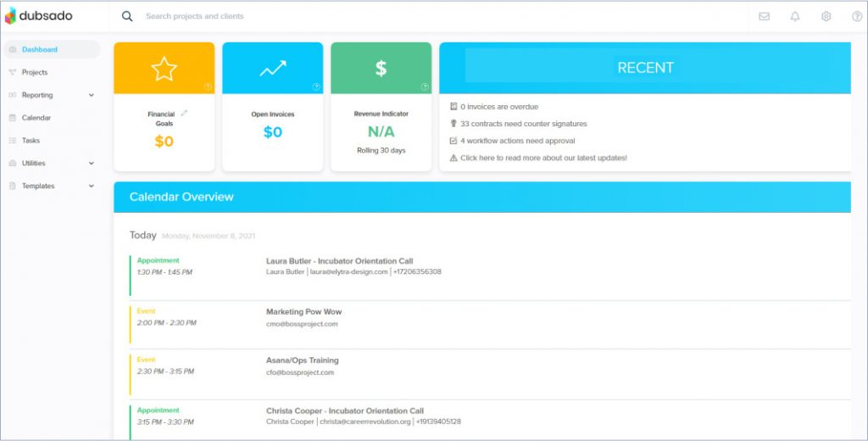Screen dimensions: 868x441
Task: Click the help question mark in header
Action: (856, 16)
